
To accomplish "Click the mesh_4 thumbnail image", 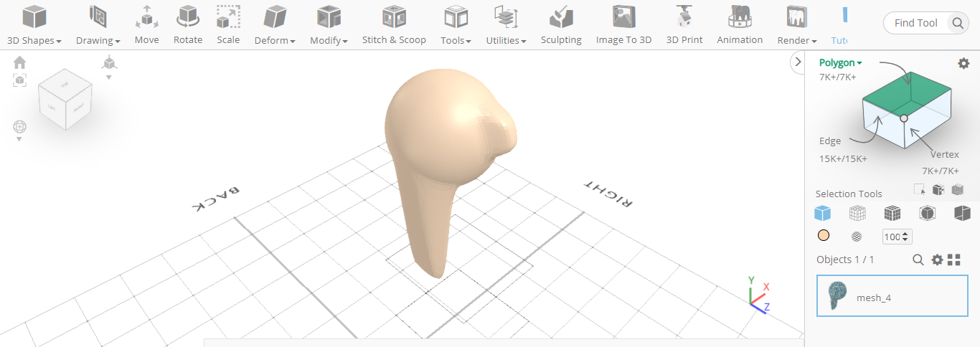I will point(837,295).
